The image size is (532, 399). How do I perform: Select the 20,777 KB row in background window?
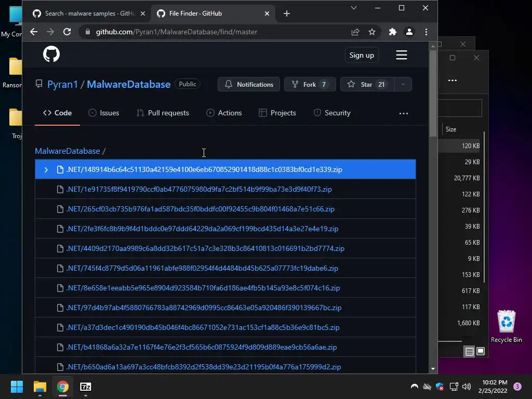pyautogui.click(x=460, y=178)
